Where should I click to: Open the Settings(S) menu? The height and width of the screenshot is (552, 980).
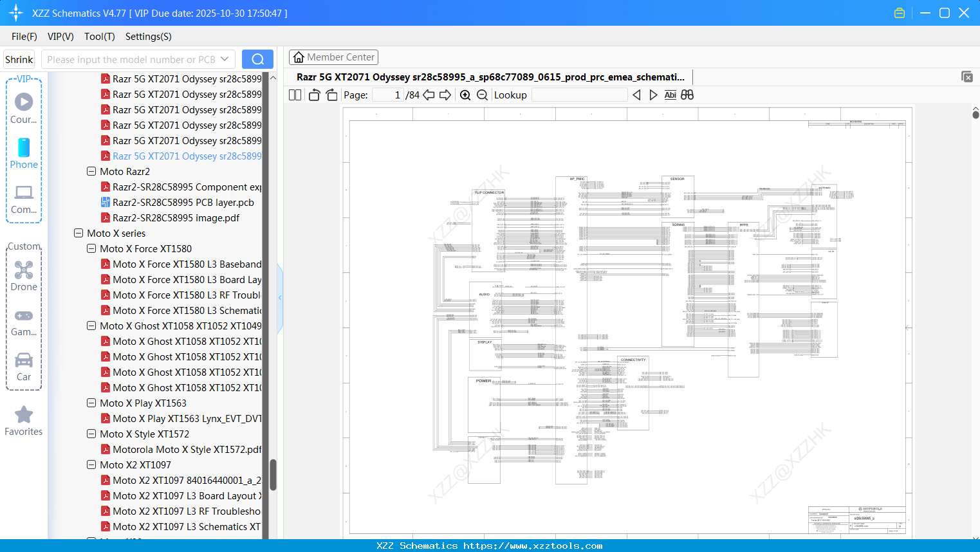coord(148,37)
